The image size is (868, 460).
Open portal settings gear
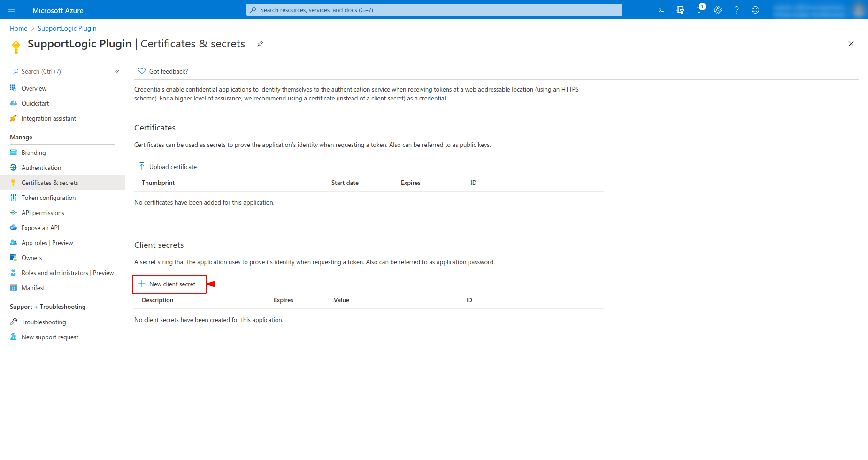coord(718,10)
